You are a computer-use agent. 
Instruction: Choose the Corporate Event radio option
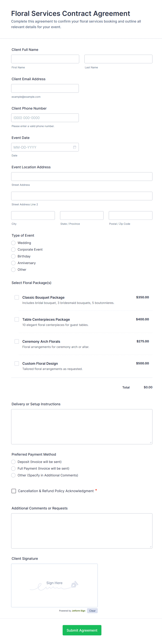point(13,250)
